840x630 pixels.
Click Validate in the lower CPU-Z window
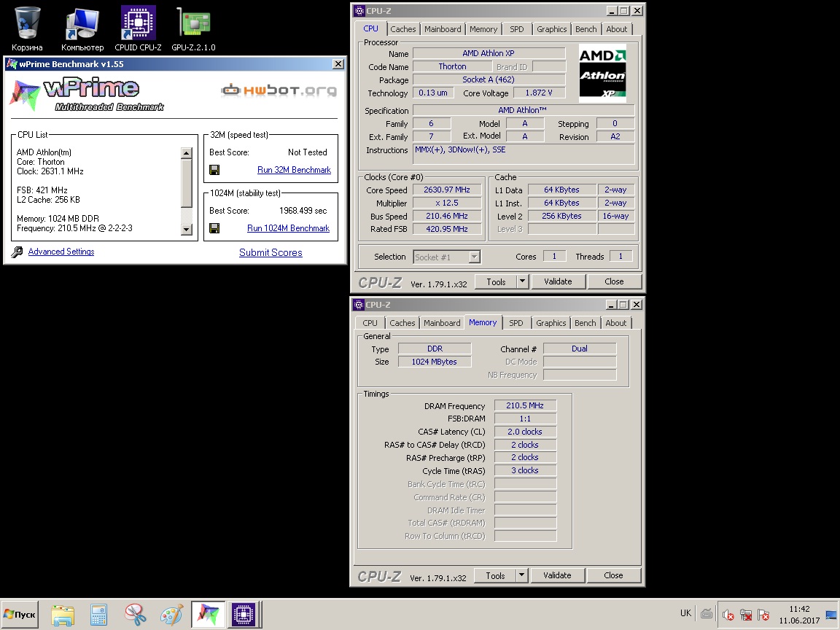click(x=557, y=575)
